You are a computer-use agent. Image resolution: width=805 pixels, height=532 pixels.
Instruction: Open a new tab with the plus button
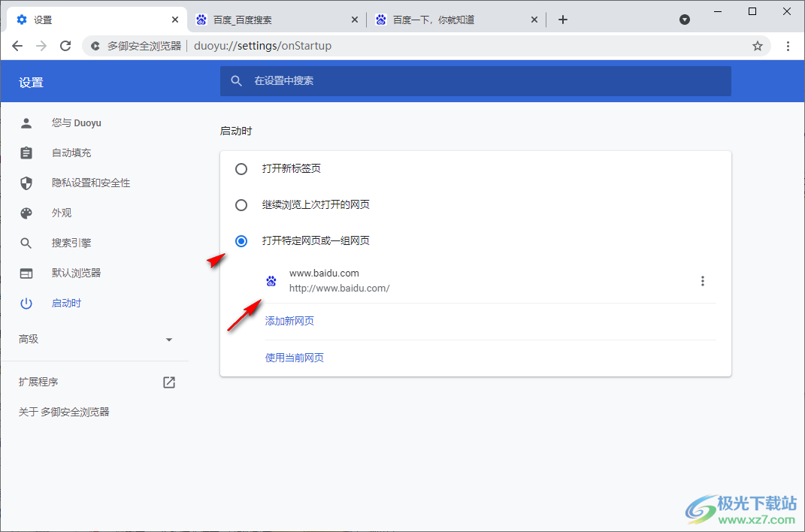(563, 20)
